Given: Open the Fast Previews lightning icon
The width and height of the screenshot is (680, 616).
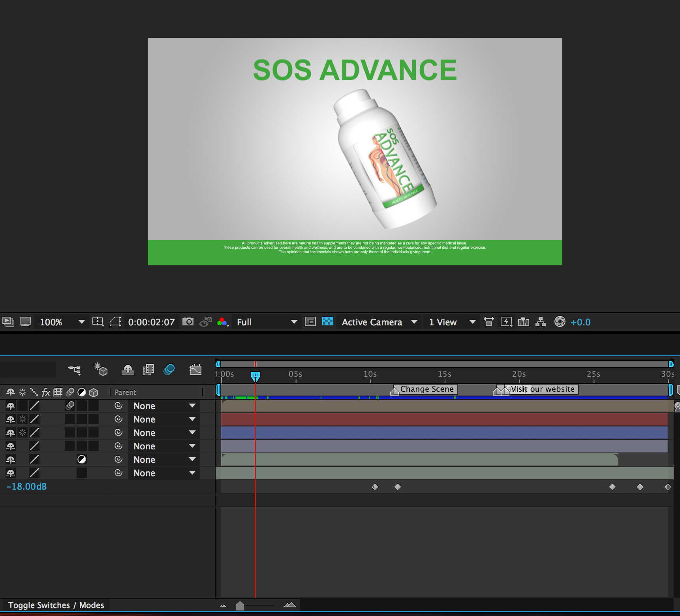Looking at the screenshot, I should [506, 322].
